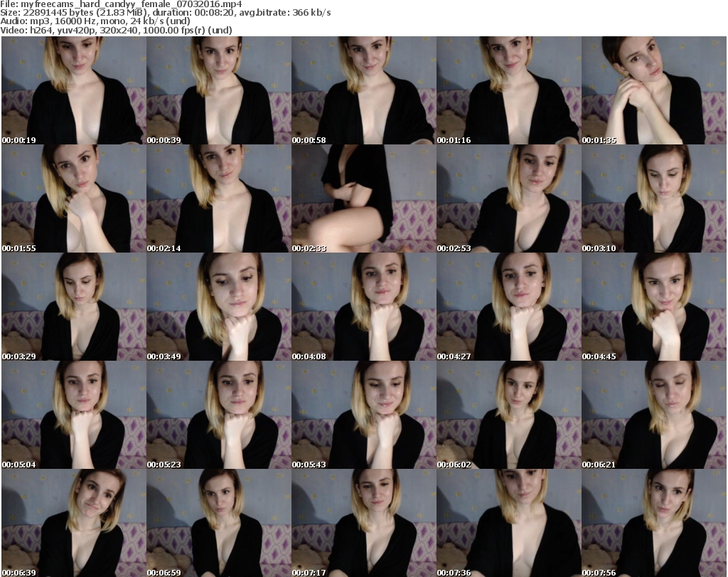
Task: Select the frame stamped 00:01:55
Action: [74, 198]
